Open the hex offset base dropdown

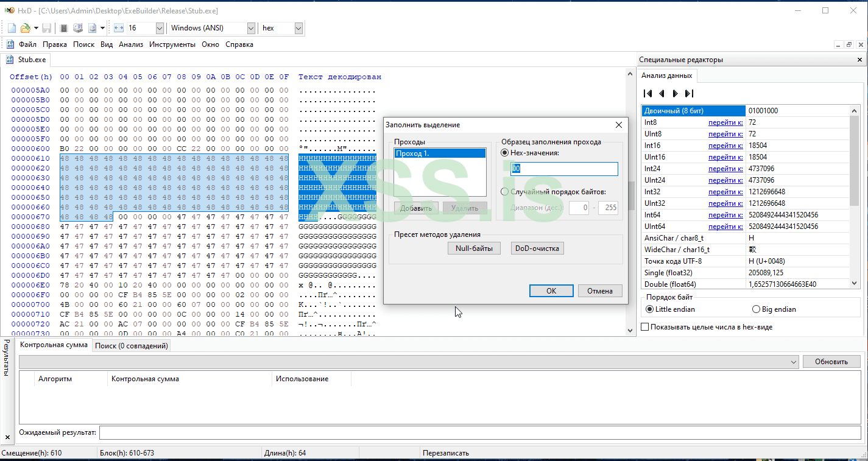coord(298,28)
